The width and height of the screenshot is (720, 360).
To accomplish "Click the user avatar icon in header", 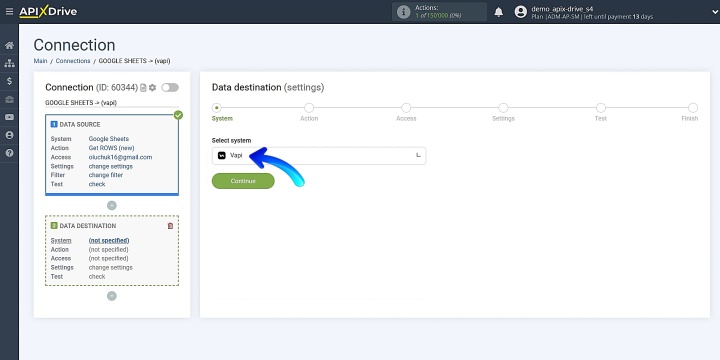I will click(x=521, y=12).
